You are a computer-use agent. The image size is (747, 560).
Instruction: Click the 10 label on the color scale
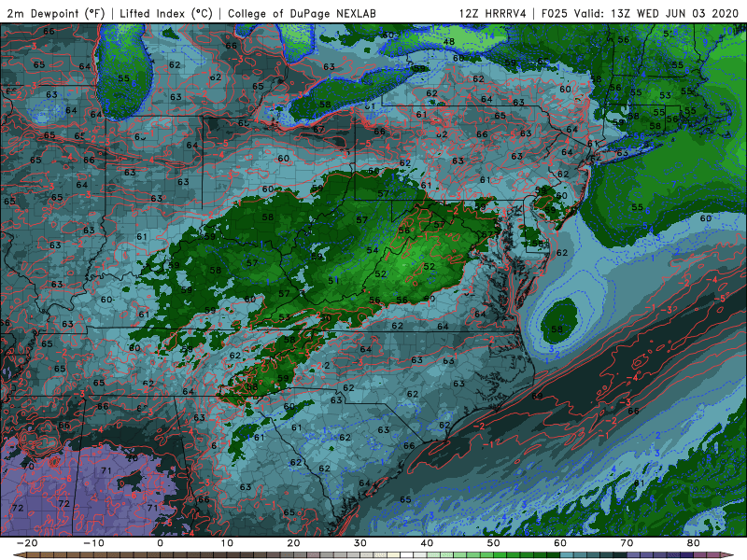[227, 543]
